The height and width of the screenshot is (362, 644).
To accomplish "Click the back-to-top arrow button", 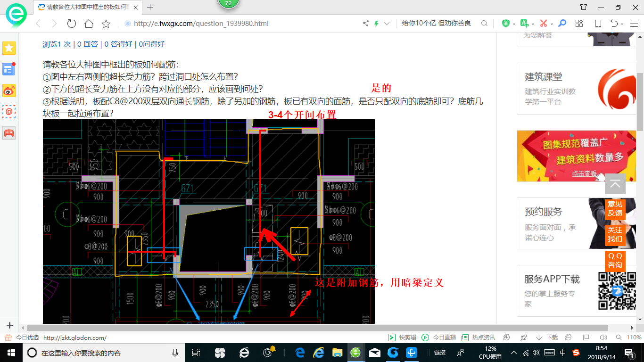I will [615, 184].
